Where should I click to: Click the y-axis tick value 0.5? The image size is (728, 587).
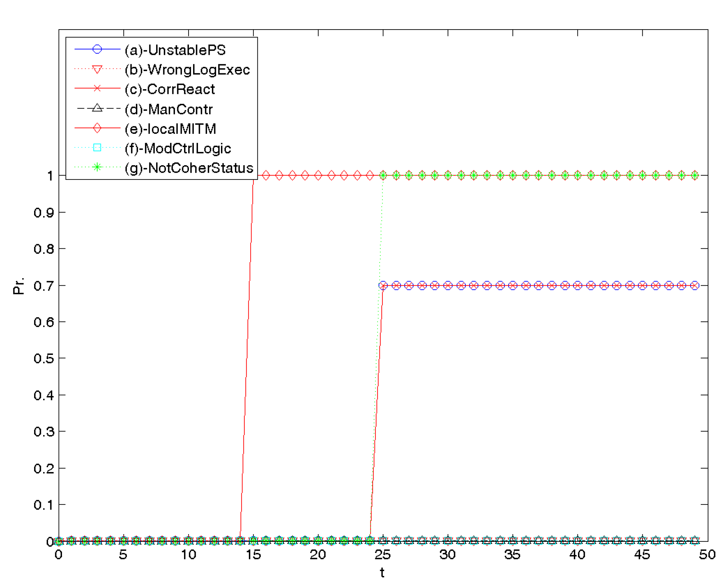(44, 358)
